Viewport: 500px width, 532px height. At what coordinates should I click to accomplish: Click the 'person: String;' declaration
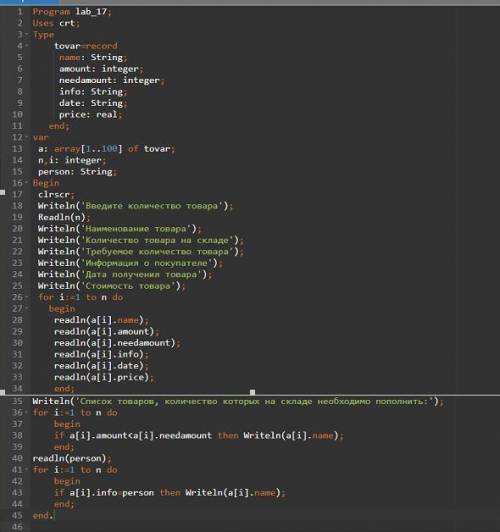click(x=77, y=172)
